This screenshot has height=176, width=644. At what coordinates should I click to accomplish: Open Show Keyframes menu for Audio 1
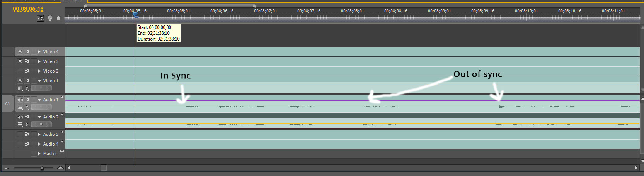point(27,107)
